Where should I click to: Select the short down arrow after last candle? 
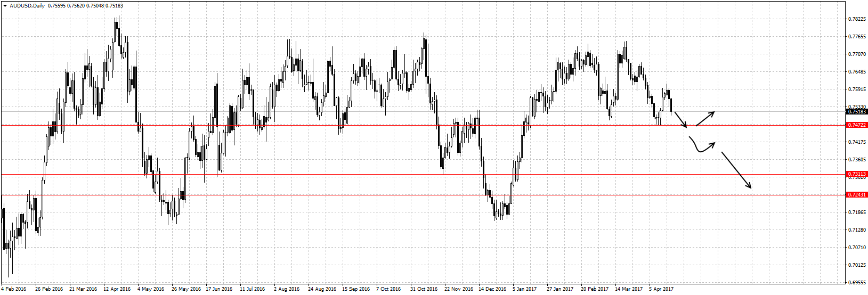coord(680,120)
